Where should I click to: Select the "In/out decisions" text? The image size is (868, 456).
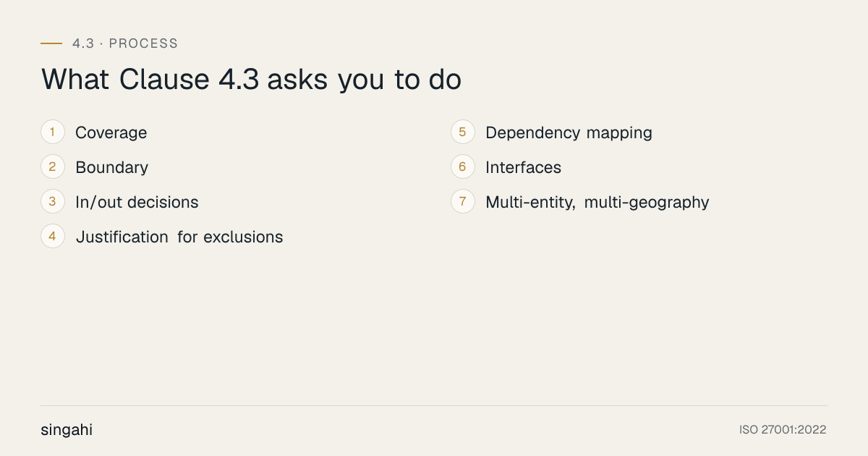point(137,203)
